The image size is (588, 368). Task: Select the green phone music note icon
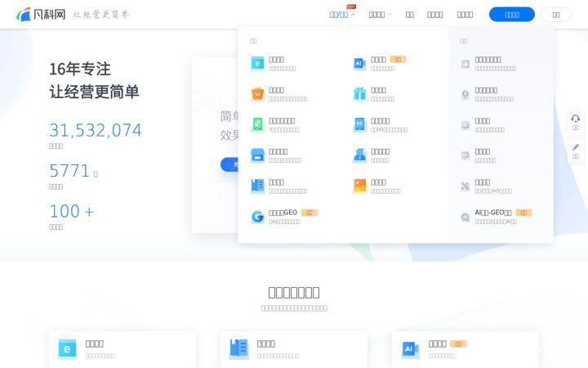pyautogui.click(x=257, y=124)
